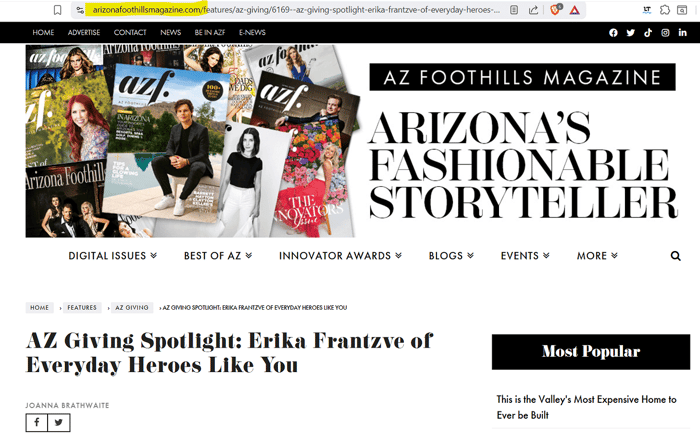The width and height of the screenshot is (700, 434).
Task: Expand the More navigation menu
Action: click(597, 256)
